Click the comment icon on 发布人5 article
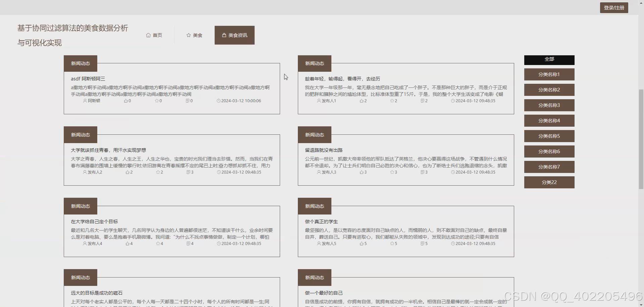This screenshot has width=644, height=307. pyautogui.click(x=422, y=244)
